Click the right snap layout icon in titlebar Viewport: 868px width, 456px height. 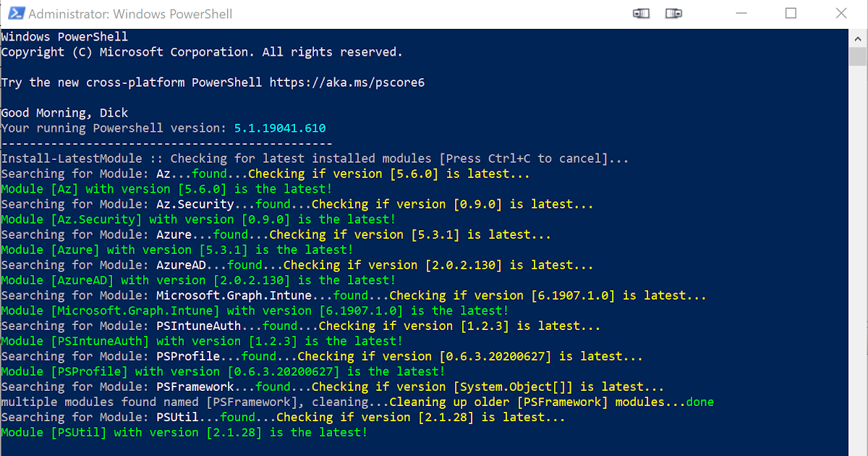click(x=673, y=13)
